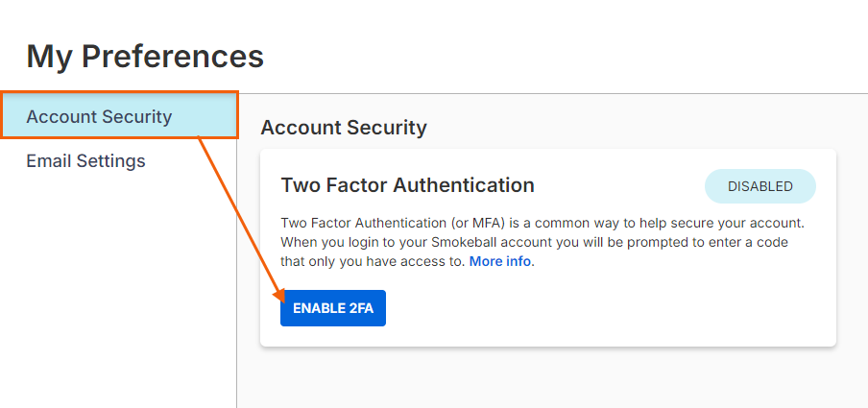Screen dimensions: 868x408
Task: Open the More info link
Action: [500, 261]
